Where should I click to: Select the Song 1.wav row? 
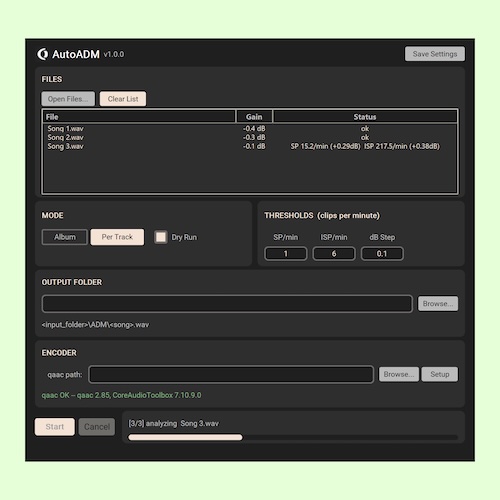(x=250, y=129)
